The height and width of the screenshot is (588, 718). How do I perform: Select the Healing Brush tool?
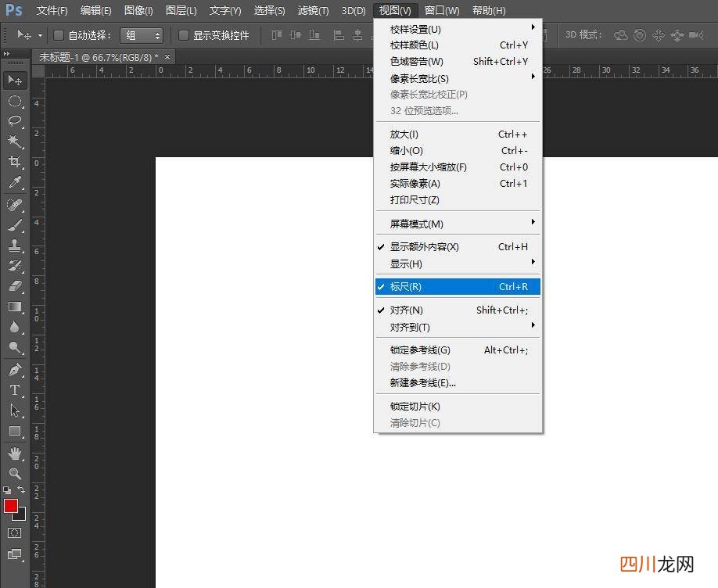(x=15, y=204)
